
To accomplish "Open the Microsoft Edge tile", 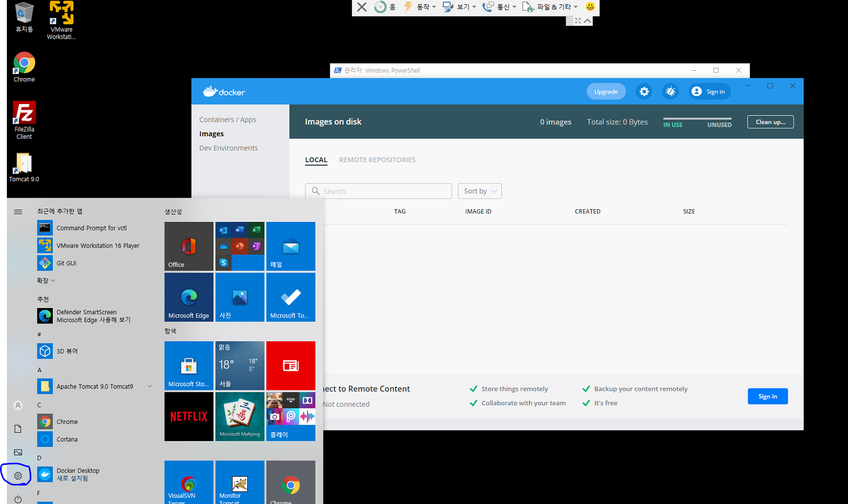I will point(189,297).
